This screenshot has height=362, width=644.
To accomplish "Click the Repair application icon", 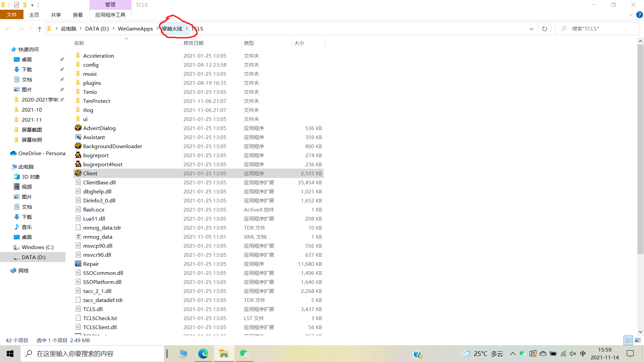I will pos(78,264).
